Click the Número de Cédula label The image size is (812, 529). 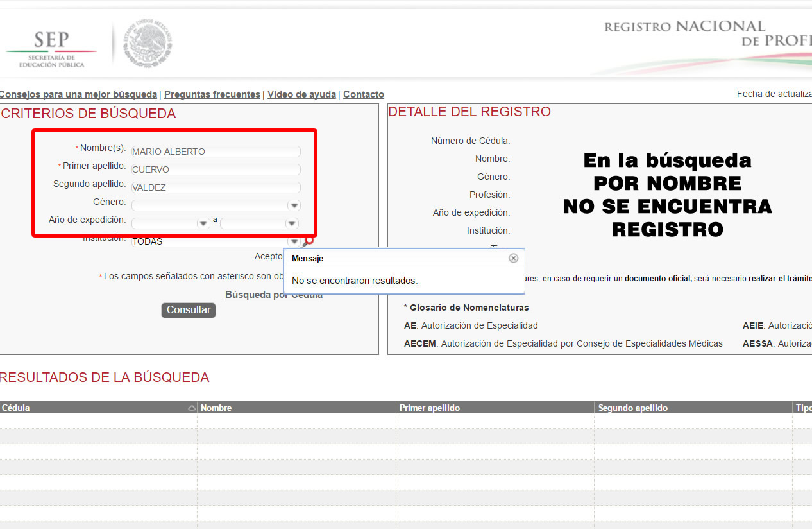(471, 141)
